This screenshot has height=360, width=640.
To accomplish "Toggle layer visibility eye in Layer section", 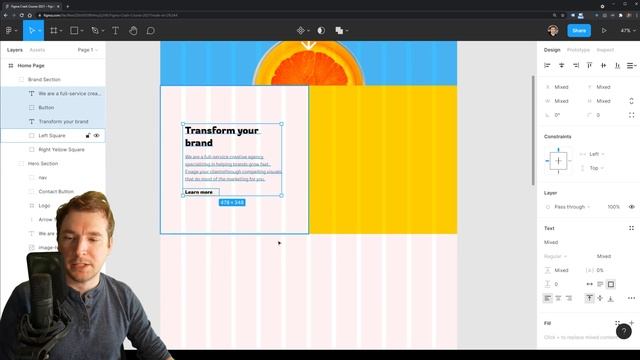I will click(x=631, y=207).
